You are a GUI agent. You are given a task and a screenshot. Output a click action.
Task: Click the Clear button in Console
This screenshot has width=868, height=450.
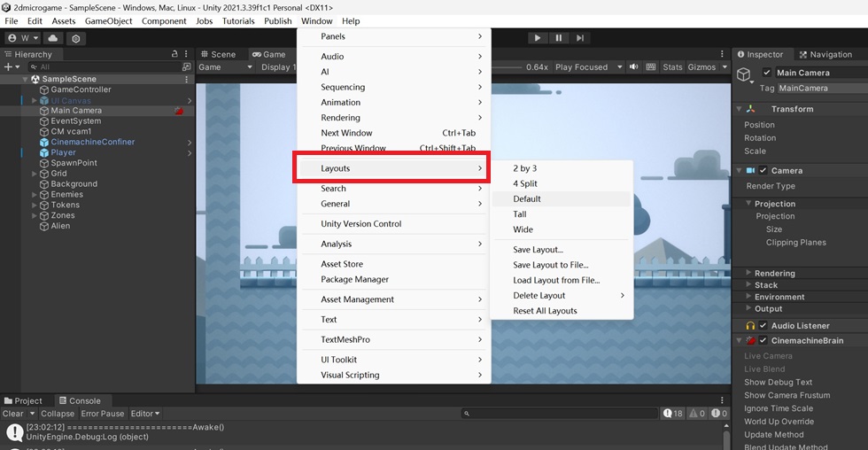coord(13,414)
